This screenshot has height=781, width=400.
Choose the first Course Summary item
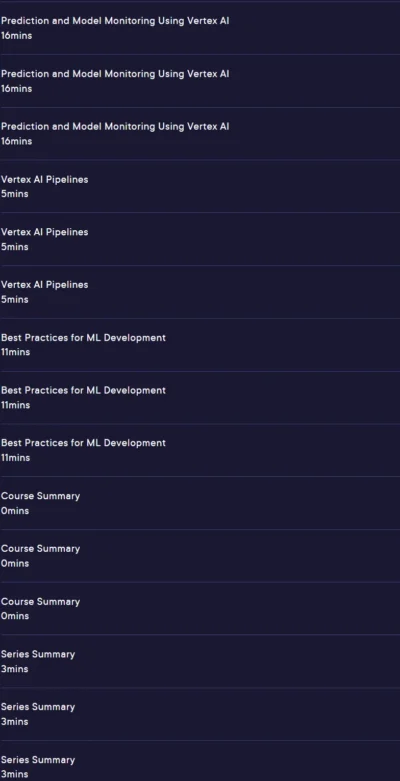coord(200,503)
